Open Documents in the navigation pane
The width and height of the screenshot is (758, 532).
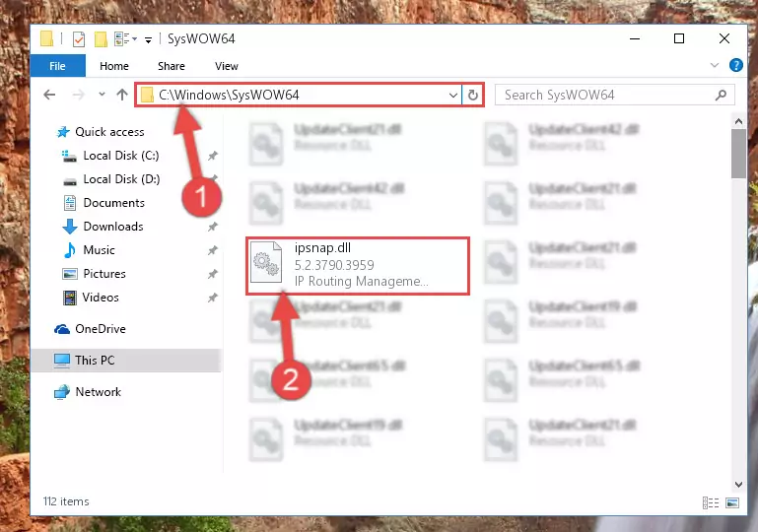point(113,203)
